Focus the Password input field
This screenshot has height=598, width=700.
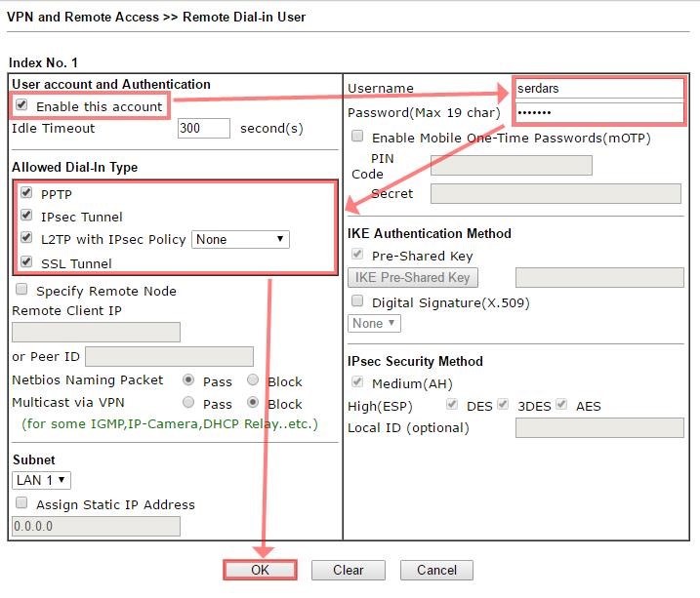598,113
